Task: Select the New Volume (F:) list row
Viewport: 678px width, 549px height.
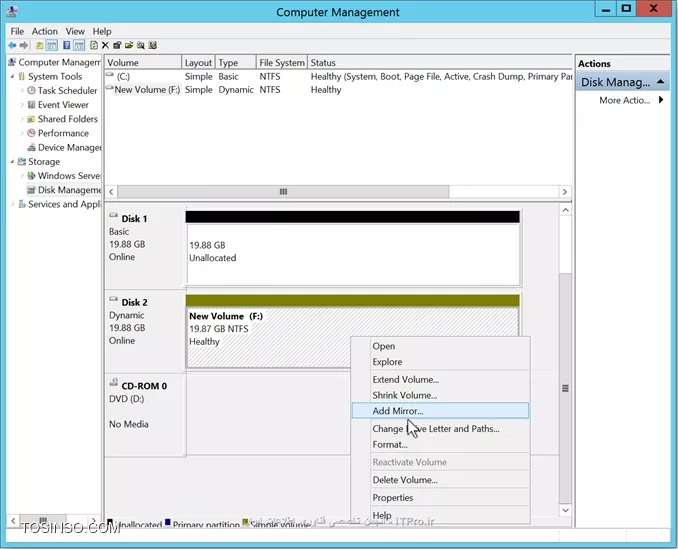Action: coord(339,90)
